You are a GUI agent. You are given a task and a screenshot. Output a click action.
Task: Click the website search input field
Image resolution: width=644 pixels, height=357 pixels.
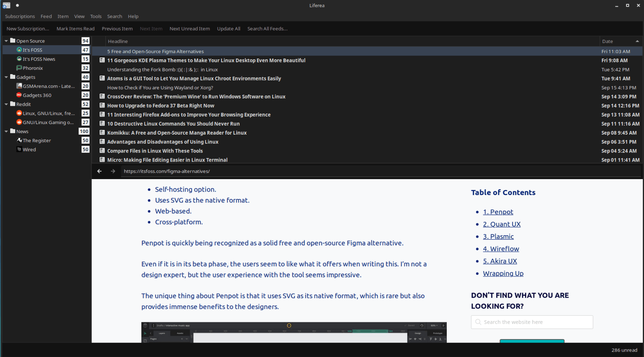coord(532,322)
